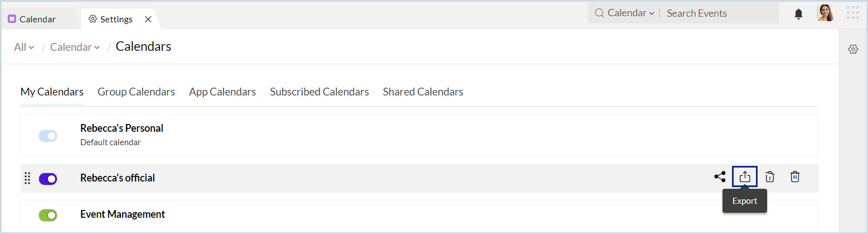Click the drag handle beside Rebecca's official
Screen dimensions: 868x234
tap(27, 178)
